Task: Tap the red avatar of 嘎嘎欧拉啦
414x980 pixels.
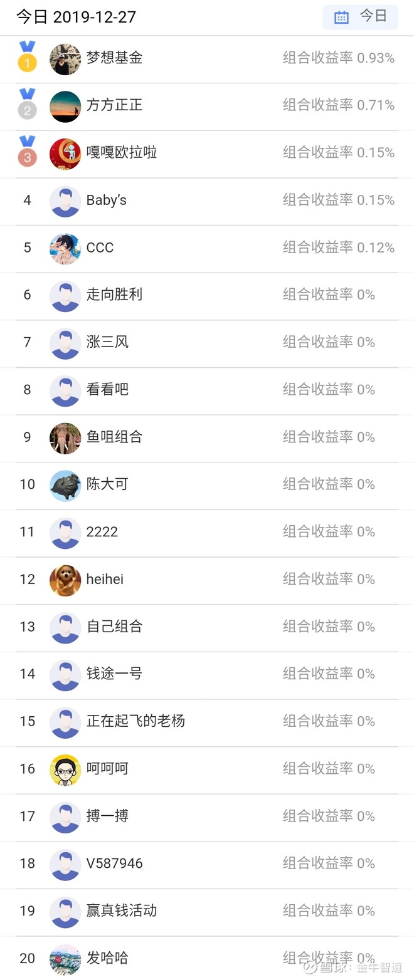Action: click(x=65, y=154)
